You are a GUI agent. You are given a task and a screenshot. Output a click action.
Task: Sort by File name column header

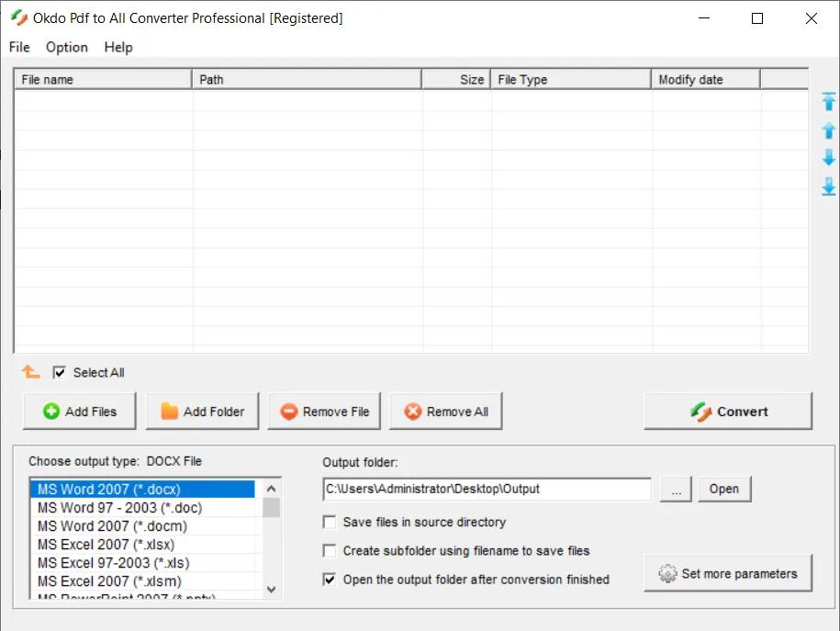coord(102,79)
